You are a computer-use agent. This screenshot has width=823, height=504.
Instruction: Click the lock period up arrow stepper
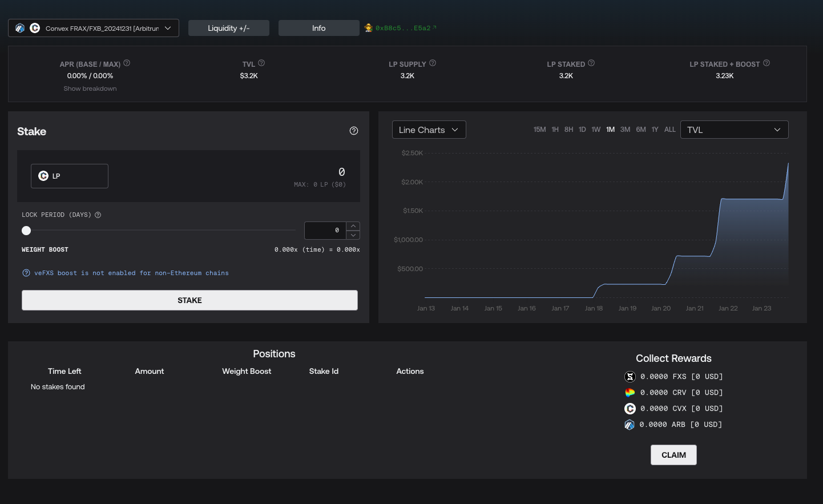353,226
